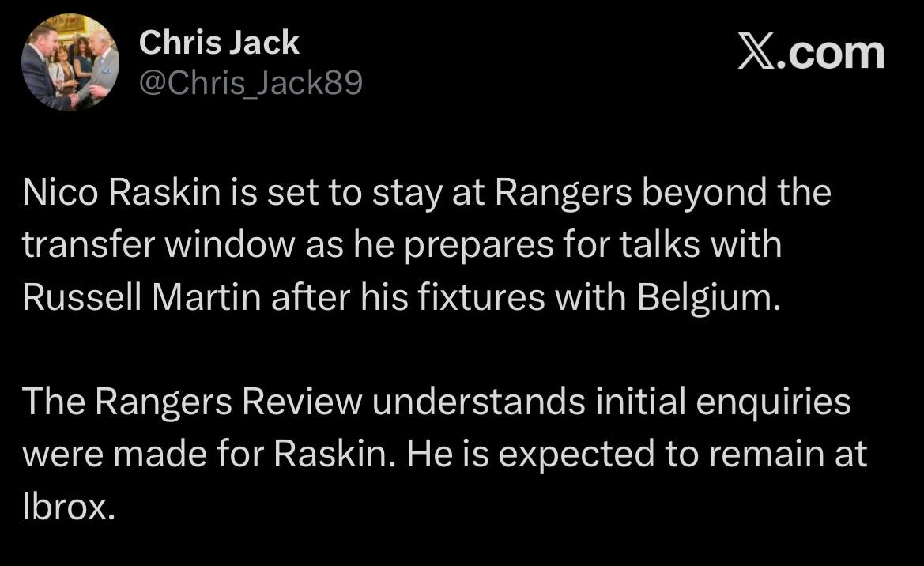The height and width of the screenshot is (566, 924).
Task: Open Chris Jack's profile avatar photo
Action: coord(70,62)
